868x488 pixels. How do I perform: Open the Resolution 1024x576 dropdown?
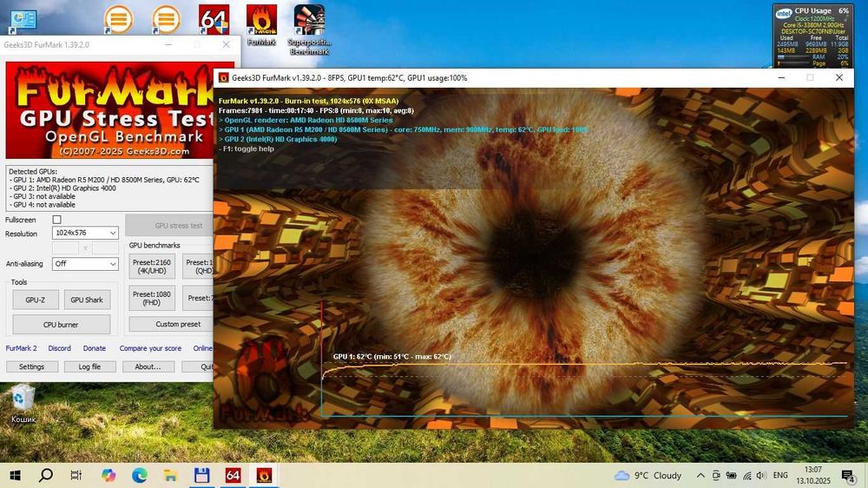point(85,233)
